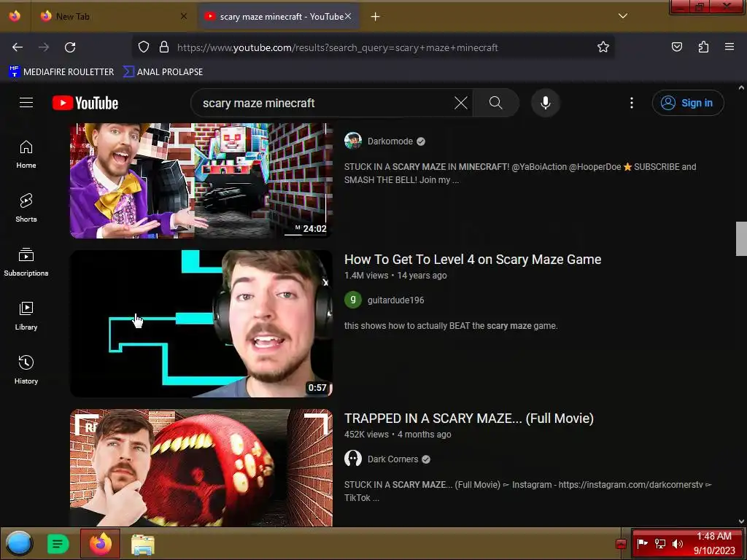Open the second bookmark in bookmarks toolbar
The image size is (747, 560).
click(163, 72)
